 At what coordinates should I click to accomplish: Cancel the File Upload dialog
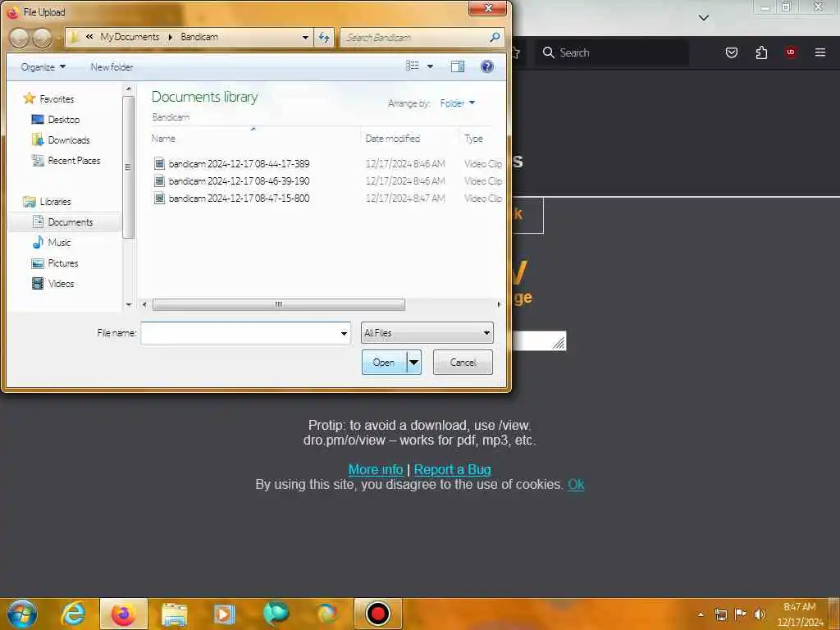[463, 362]
